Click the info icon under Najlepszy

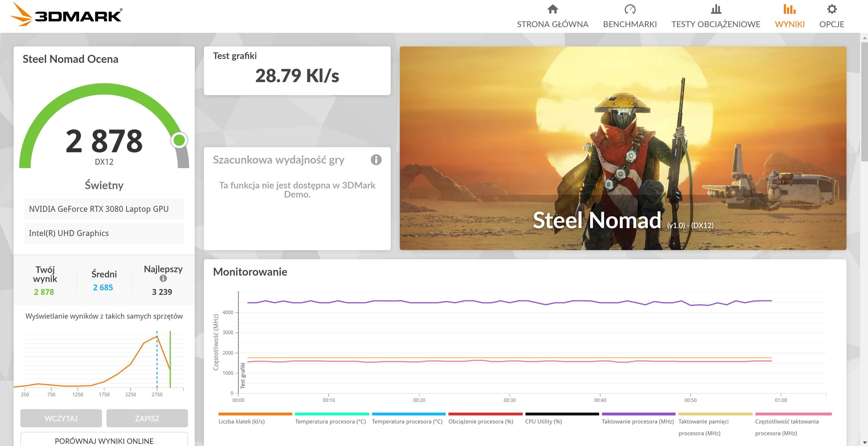pyautogui.click(x=163, y=278)
